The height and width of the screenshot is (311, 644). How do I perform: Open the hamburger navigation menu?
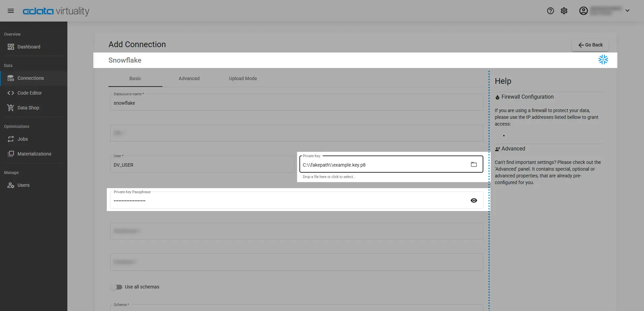coord(11,11)
